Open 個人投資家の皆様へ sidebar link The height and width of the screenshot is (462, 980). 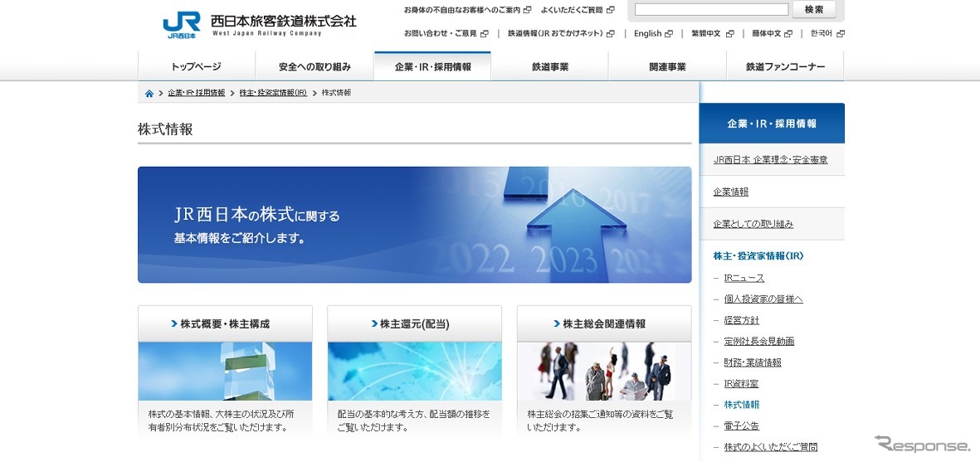[763, 299]
